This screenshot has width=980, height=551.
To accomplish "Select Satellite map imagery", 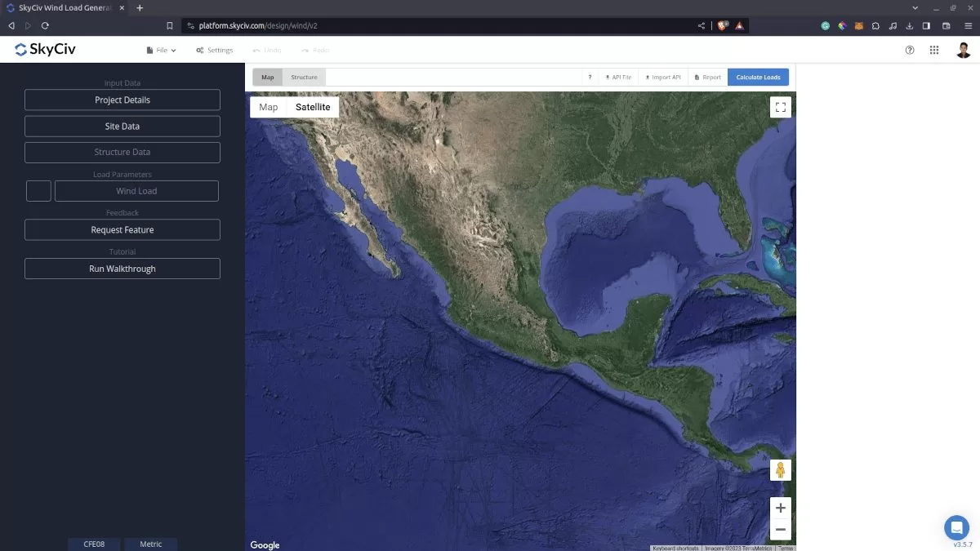I will coord(313,107).
